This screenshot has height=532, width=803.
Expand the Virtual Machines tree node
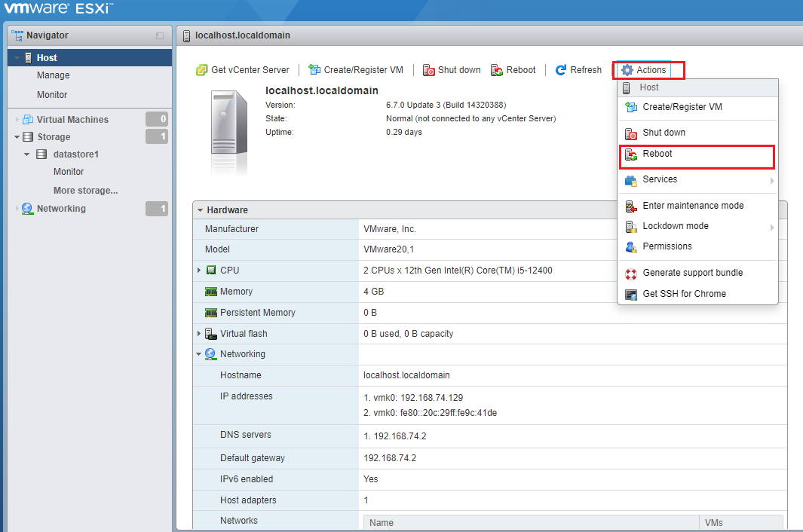coord(17,119)
